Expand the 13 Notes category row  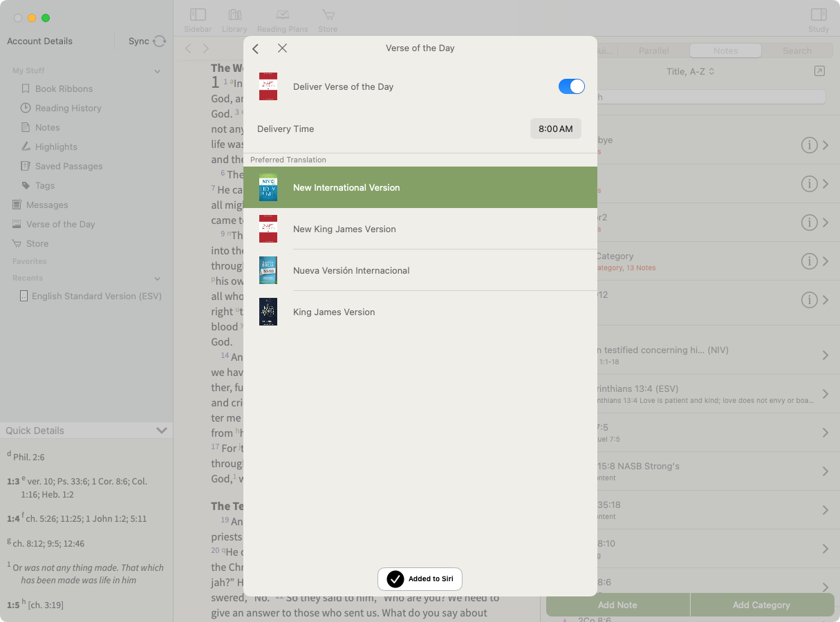click(825, 261)
